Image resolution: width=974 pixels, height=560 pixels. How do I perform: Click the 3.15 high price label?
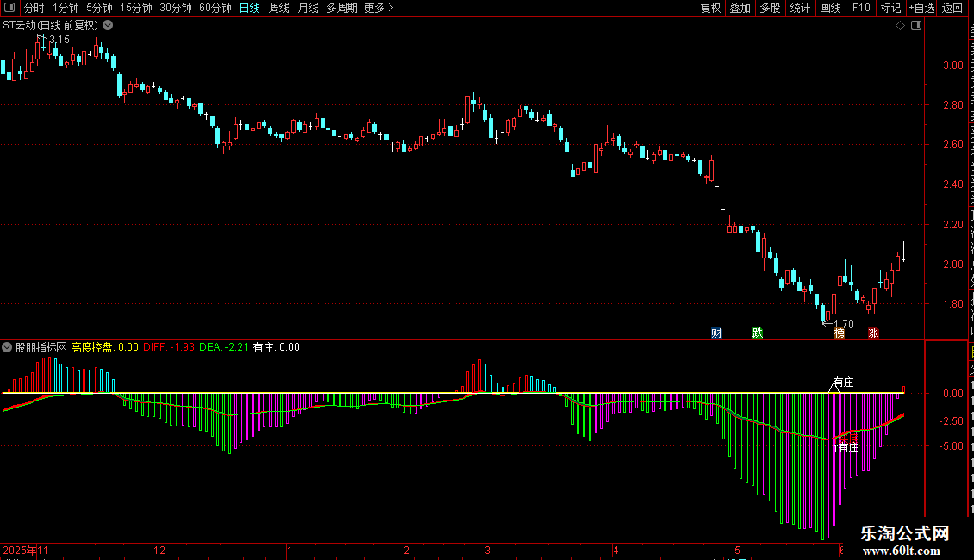click(59, 39)
